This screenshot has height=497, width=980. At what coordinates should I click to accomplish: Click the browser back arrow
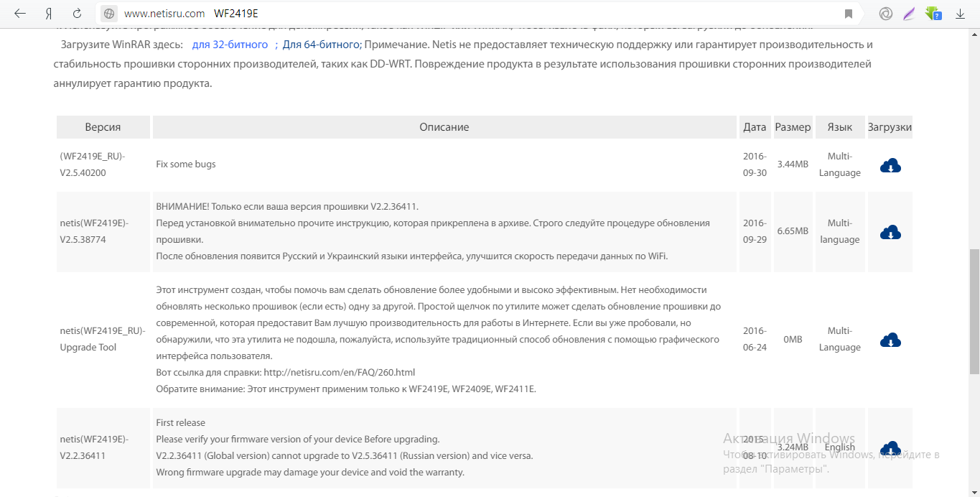[x=20, y=14]
